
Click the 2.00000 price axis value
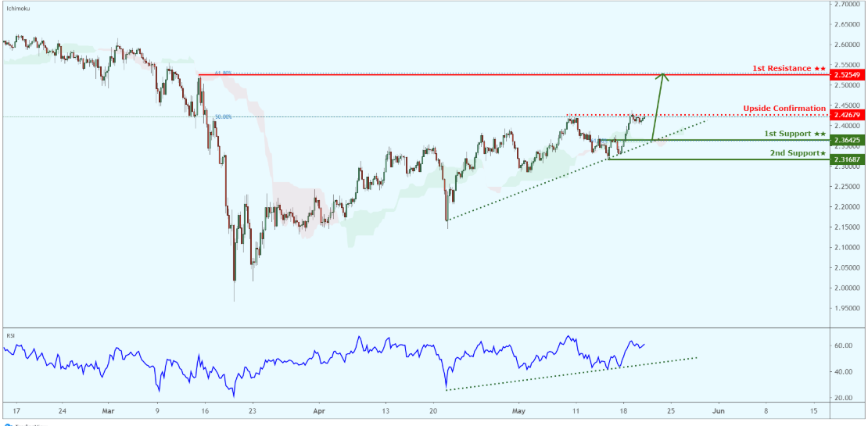coord(848,288)
